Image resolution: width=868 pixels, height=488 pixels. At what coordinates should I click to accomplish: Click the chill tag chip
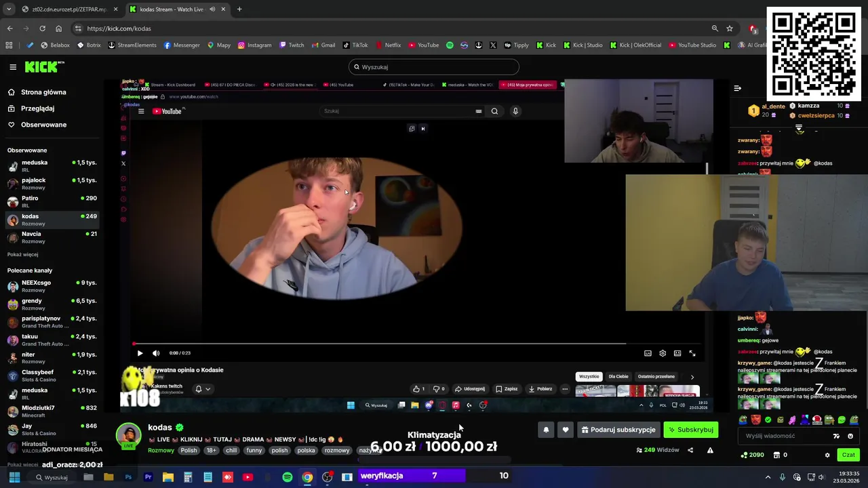[232, 450]
